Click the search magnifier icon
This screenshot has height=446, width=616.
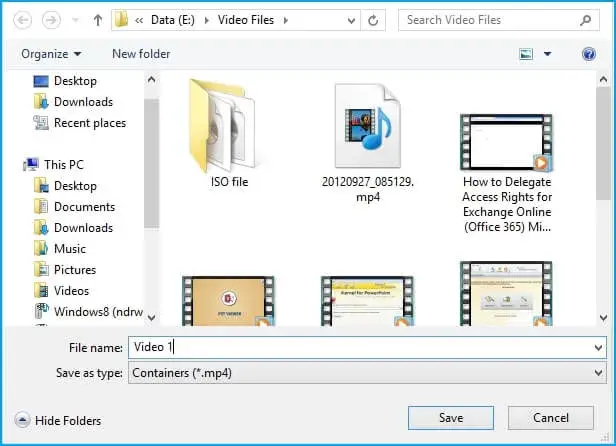click(586, 20)
